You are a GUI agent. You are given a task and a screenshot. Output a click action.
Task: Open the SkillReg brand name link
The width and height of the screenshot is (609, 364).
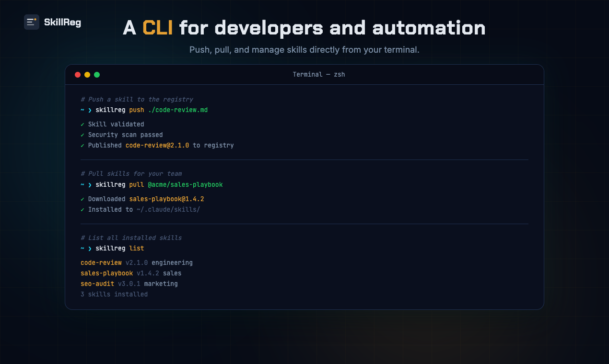coord(62,22)
